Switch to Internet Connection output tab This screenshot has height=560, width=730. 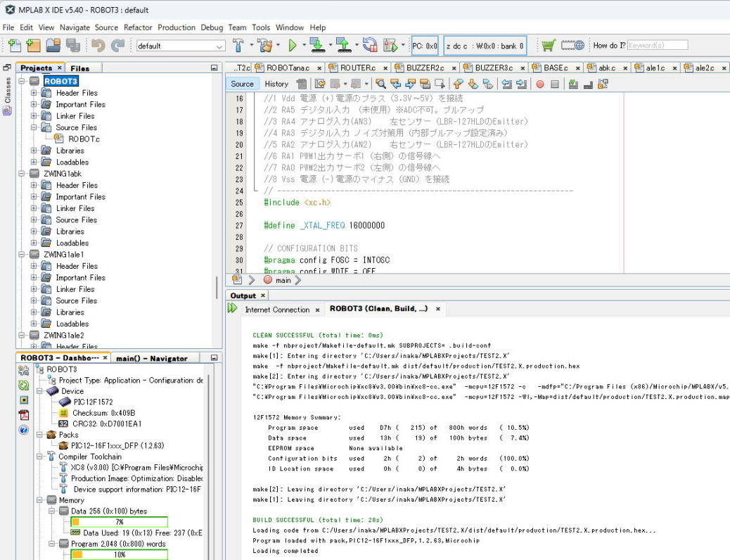tap(277, 310)
